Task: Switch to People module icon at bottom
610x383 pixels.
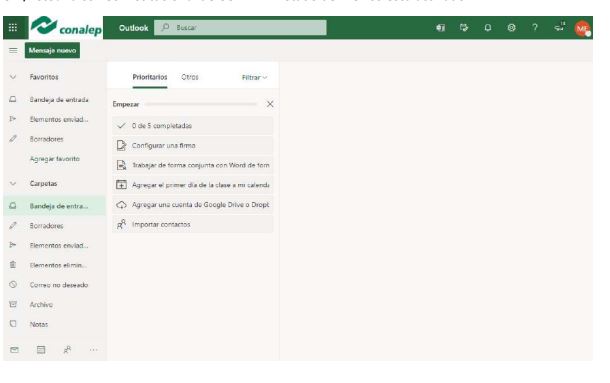Action: coord(67,350)
